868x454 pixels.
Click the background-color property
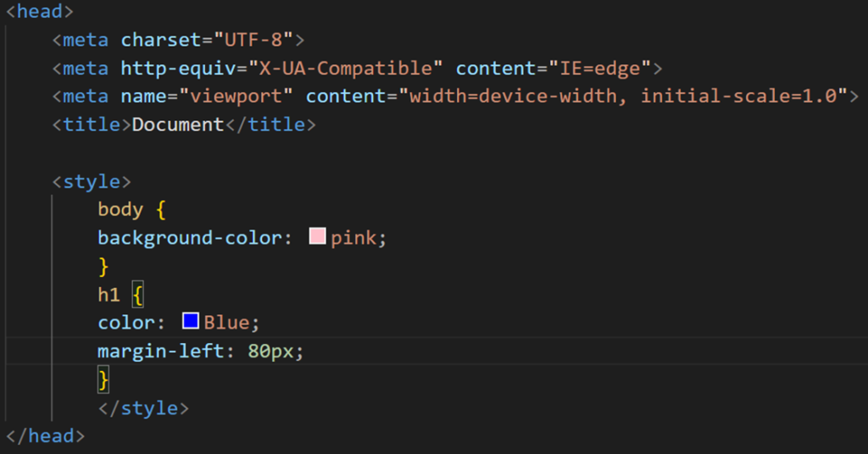(x=189, y=238)
